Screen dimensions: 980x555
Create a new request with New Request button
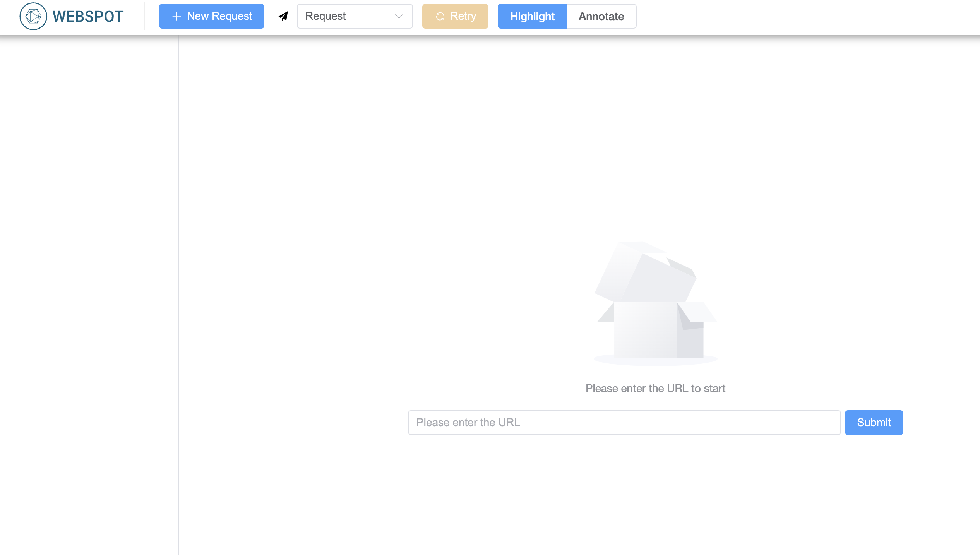click(x=212, y=16)
